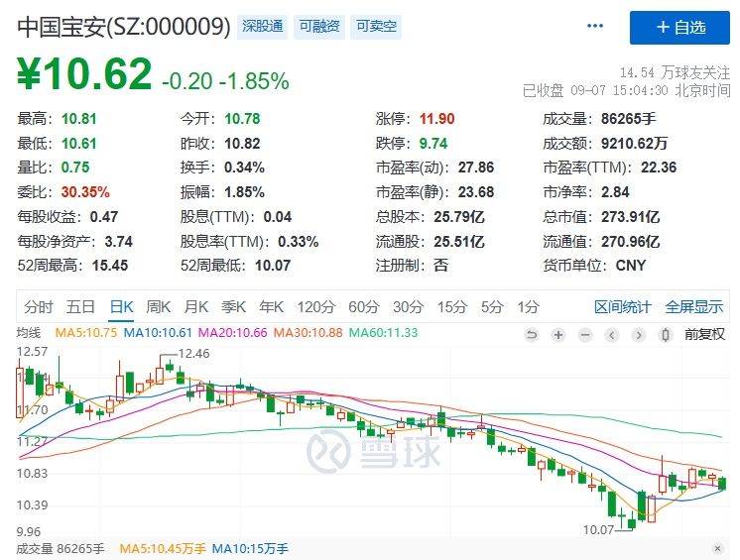Open the 前复权 adjustment dropdown
Image resolution: width=740 pixels, height=560 pixels.
click(x=704, y=335)
